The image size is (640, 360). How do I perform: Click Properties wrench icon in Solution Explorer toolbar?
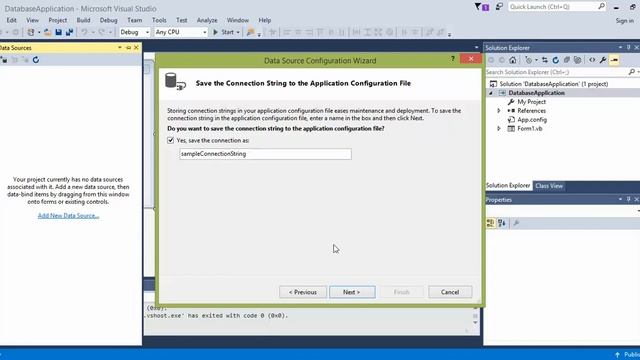click(603, 60)
